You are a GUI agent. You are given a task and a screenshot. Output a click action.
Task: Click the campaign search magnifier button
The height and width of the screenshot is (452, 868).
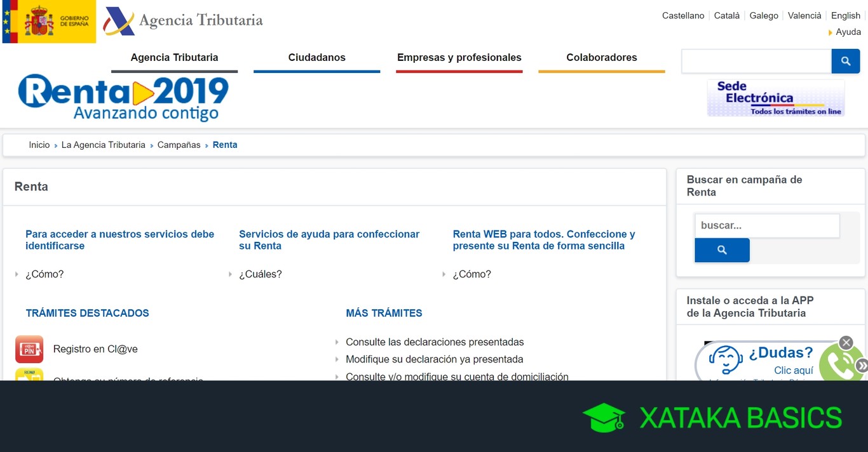click(x=722, y=250)
